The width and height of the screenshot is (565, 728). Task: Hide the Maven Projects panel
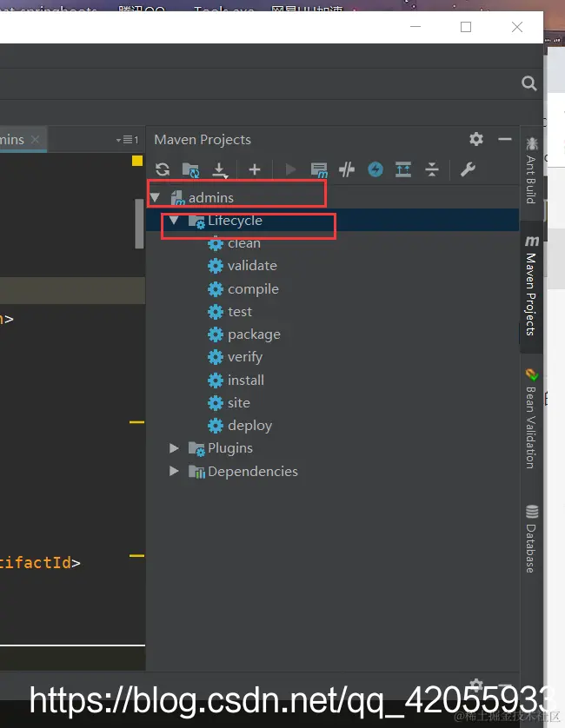505,139
